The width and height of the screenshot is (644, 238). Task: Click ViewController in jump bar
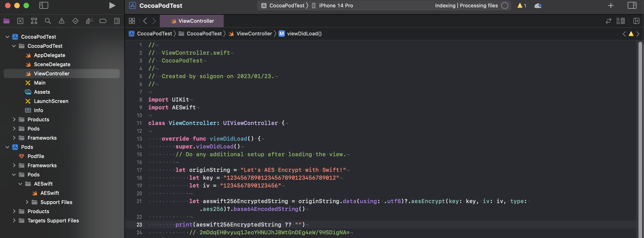tap(250, 34)
